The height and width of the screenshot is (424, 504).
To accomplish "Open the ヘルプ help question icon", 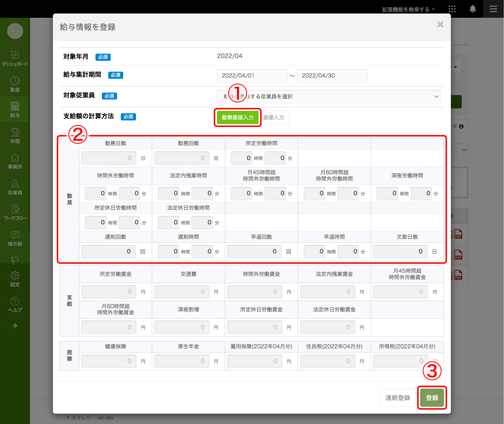I will click(x=15, y=301).
